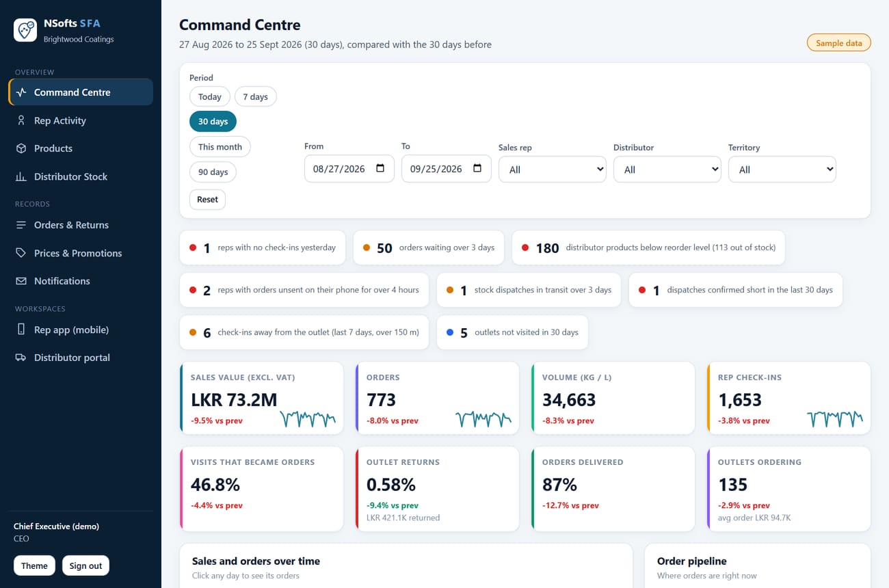The height and width of the screenshot is (588, 889).
Task: Open Prices & Promotions section
Action: 81,253
